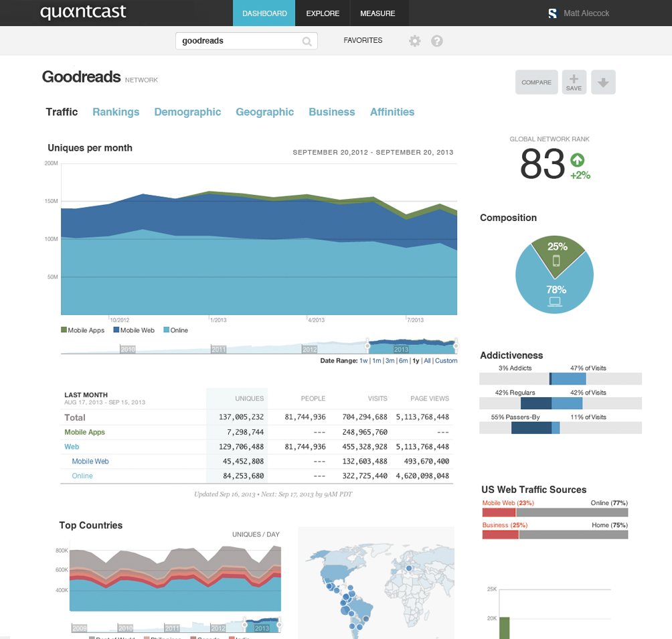The width and height of the screenshot is (672, 639).
Task: Open Matt Alecock account menu
Action: click(586, 13)
